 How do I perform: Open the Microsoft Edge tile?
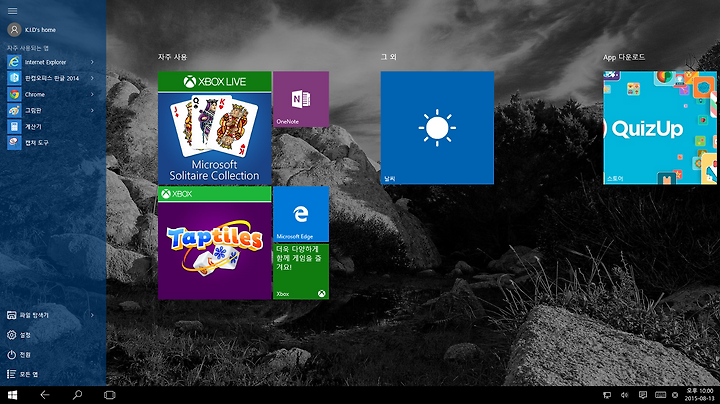[x=301, y=214]
